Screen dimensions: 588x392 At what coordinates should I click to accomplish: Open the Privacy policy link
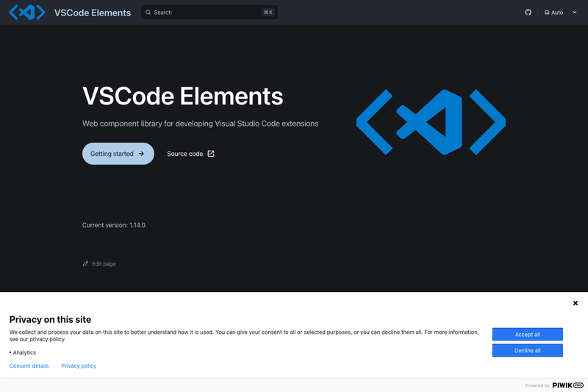coord(79,366)
